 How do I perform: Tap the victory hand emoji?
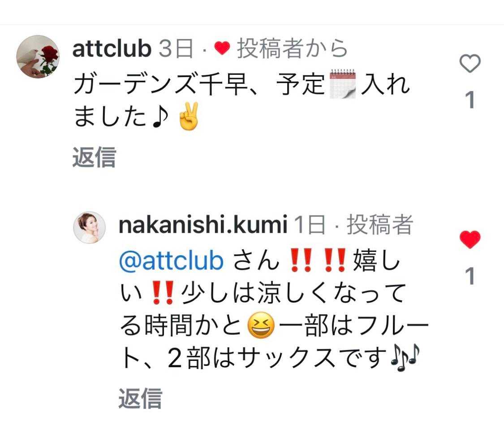tap(189, 116)
